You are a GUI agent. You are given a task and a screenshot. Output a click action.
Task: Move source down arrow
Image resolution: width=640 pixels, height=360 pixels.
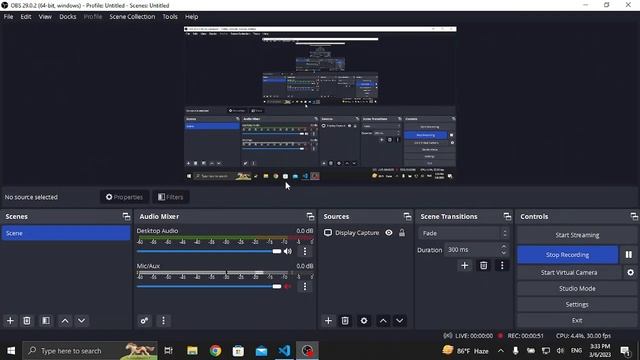click(x=400, y=321)
